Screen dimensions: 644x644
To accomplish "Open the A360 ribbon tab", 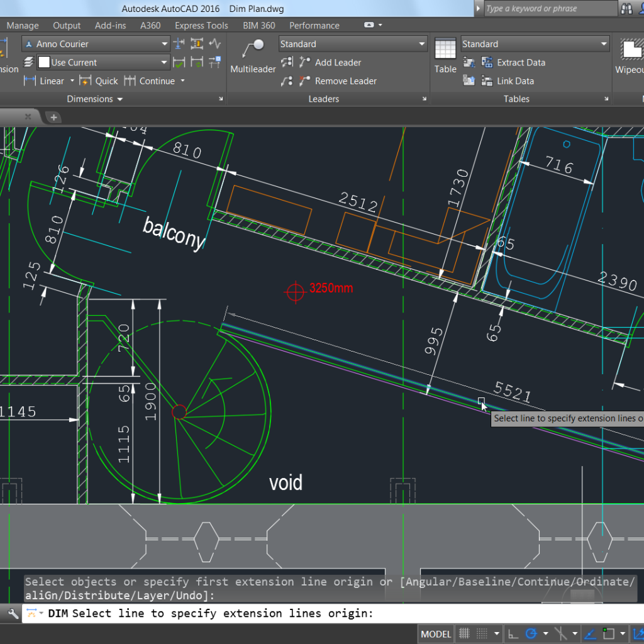I will click(x=150, y=25).
